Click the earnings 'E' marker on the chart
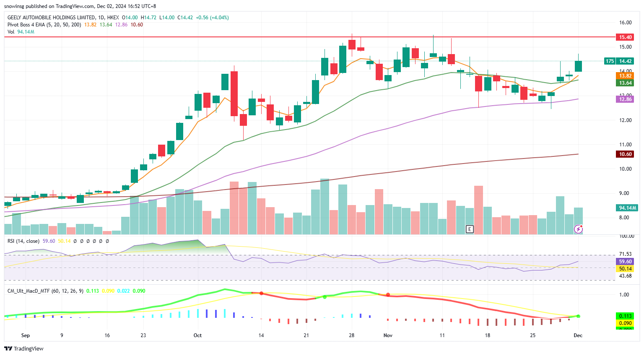 tap(470, 229)
